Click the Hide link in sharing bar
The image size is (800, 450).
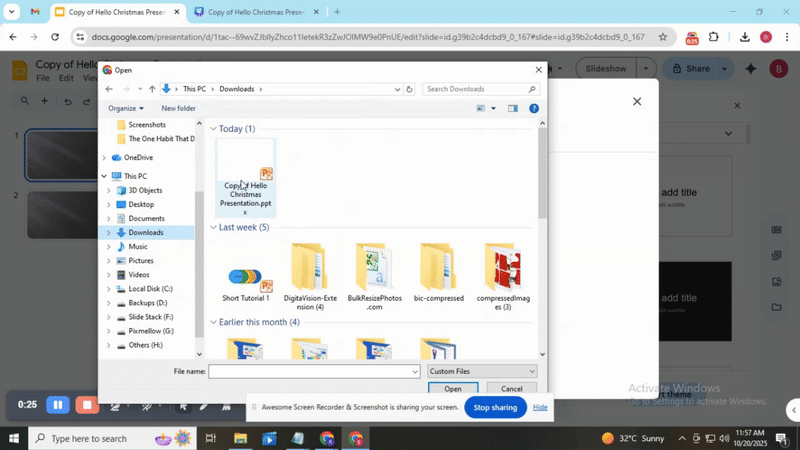pyautogui.click(x=540, y=407)
